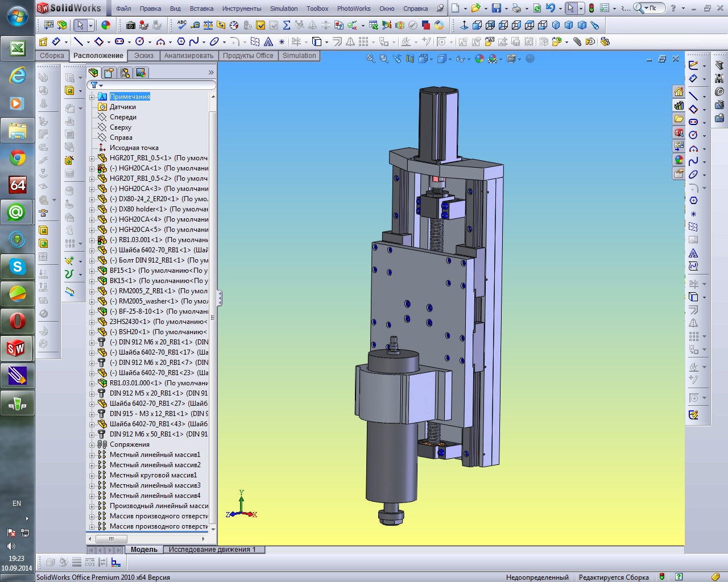Expand the Примечания tree node

point(92,97)
